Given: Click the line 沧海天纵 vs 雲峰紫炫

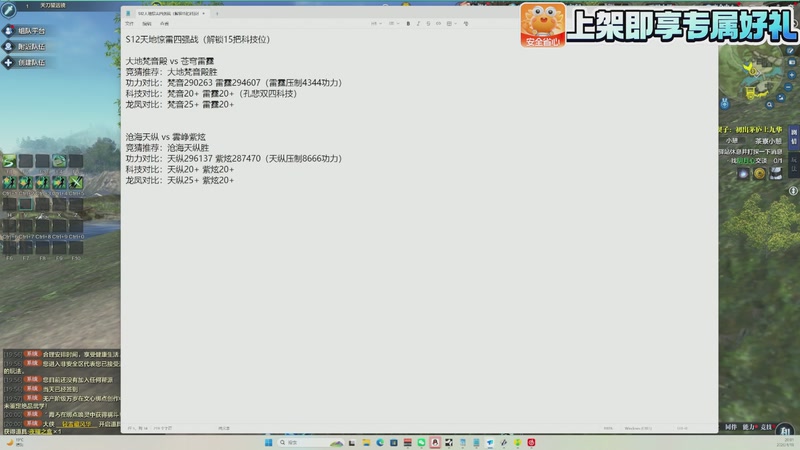Looking at the screenshot, I should pyautogui.click(x=166, y=137).
